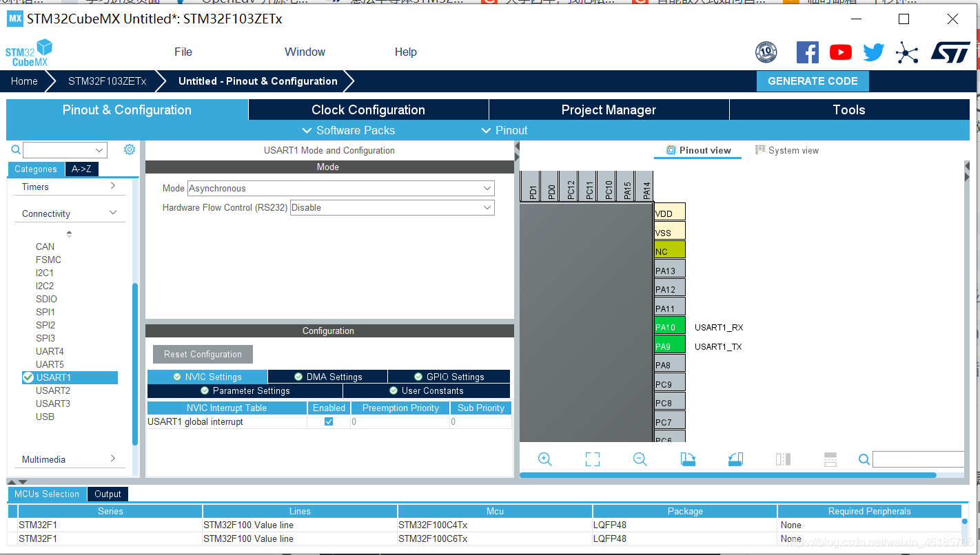Click the STM32CubeMX logo

29,53
